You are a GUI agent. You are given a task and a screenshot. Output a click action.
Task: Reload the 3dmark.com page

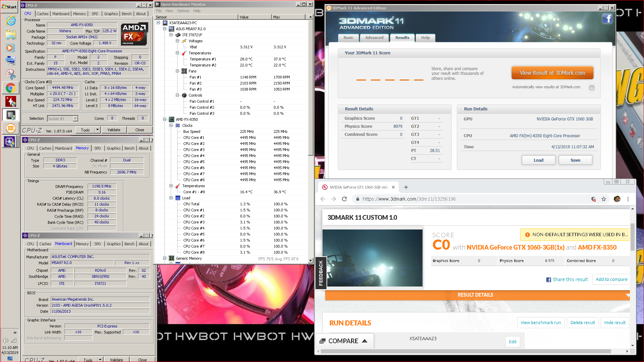[x=344, y=199]
